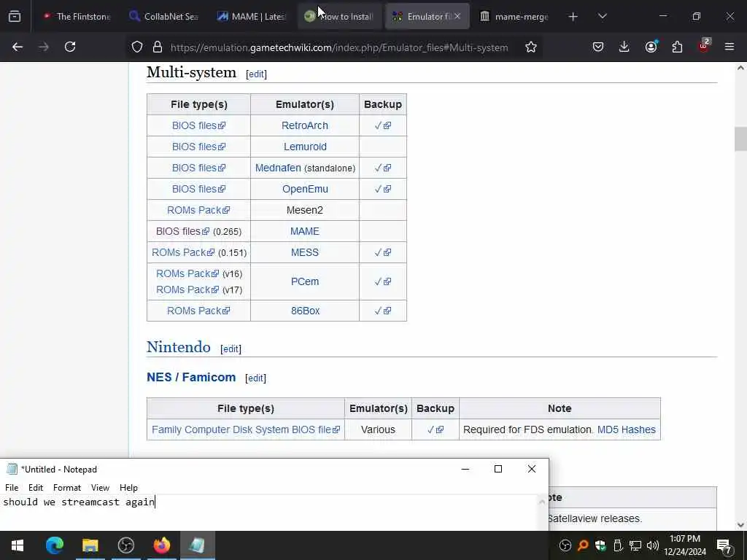Open PCem backup check mark link
The height and width of the screenshot is (560, 747).
click(382, 281)
